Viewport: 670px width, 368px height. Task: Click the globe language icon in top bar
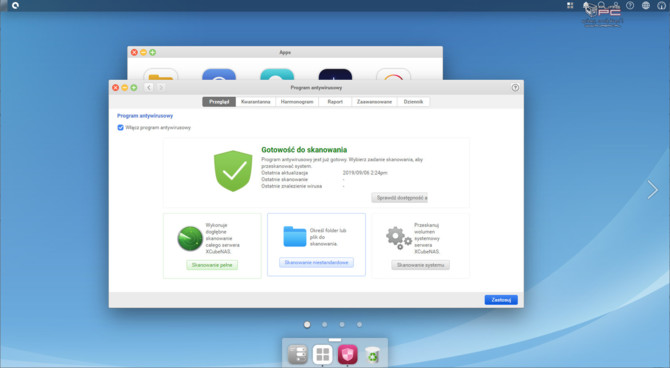pos(646,6)
